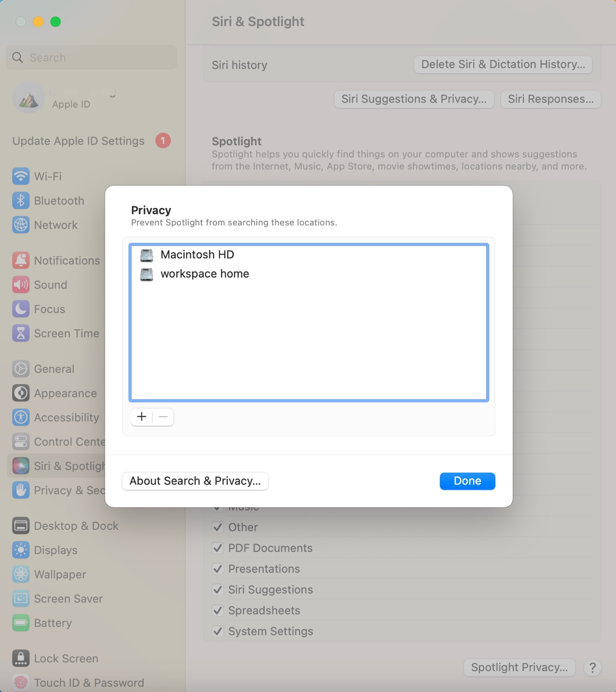
Task: Uncheck PDF Documents checkbox
Action: (x=218, y=548)
